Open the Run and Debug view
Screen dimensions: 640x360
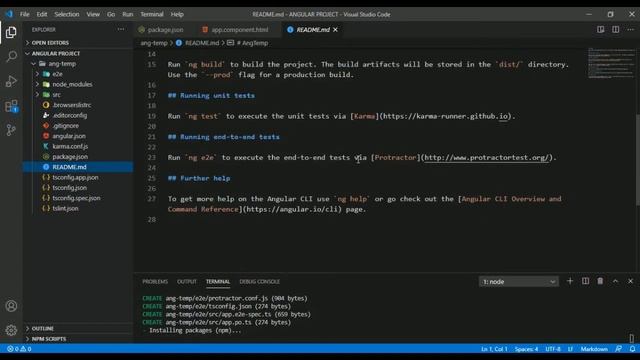pos(11,81)
